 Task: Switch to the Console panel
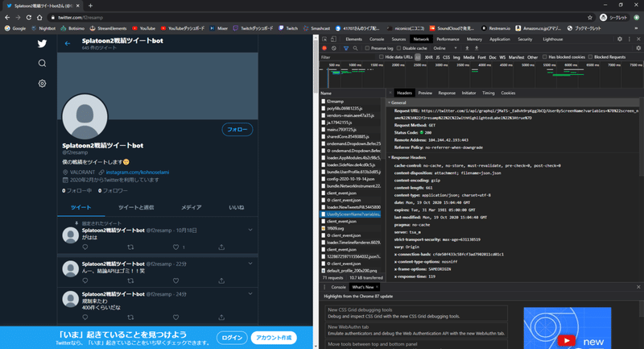377,39
